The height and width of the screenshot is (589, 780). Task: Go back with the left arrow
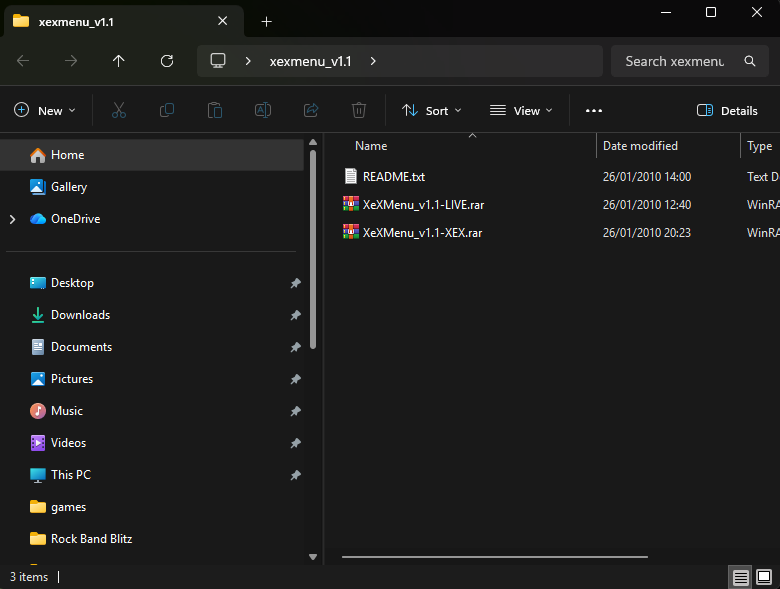23,61
